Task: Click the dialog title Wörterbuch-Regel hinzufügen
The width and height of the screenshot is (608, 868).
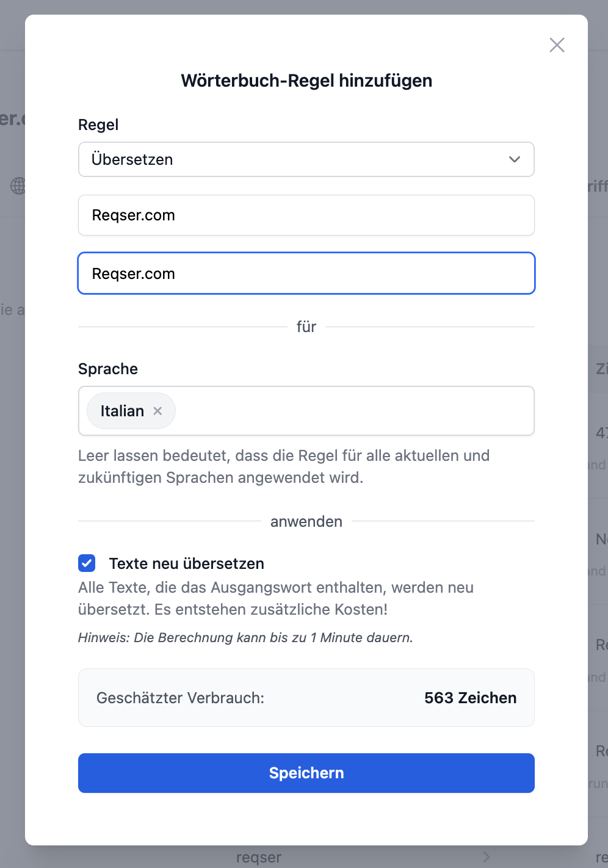Action: click(x=306, y=80)
